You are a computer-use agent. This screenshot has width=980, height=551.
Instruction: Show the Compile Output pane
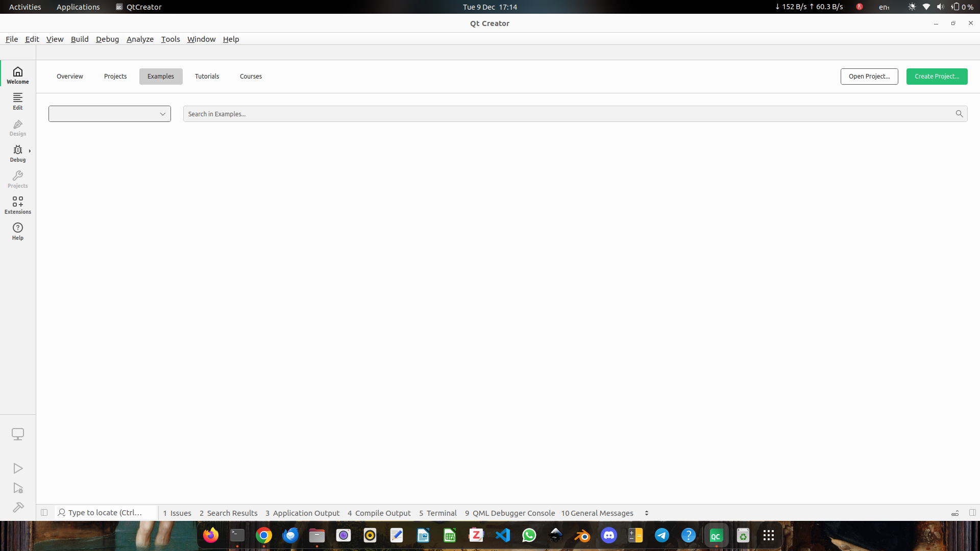click(379, 513)
